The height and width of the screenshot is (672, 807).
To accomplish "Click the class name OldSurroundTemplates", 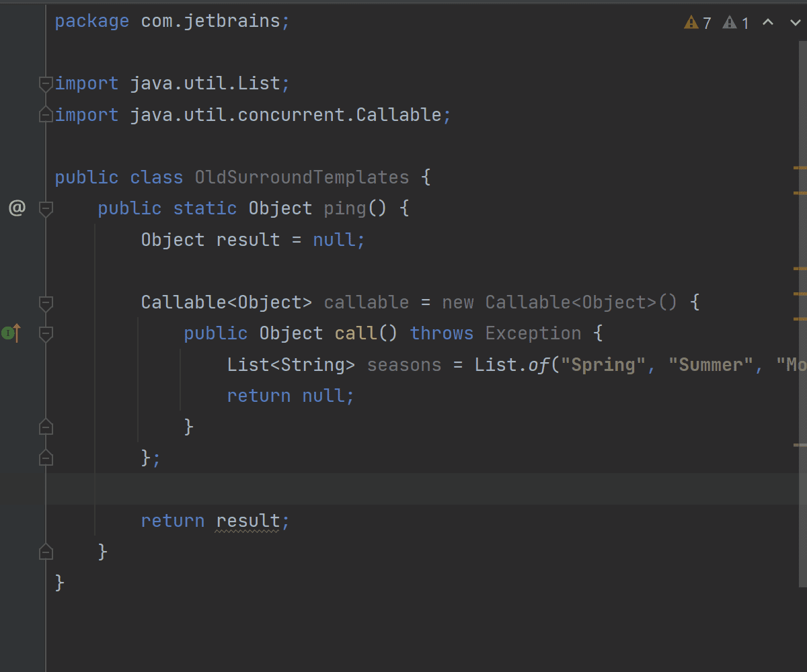I will [302, 177].
